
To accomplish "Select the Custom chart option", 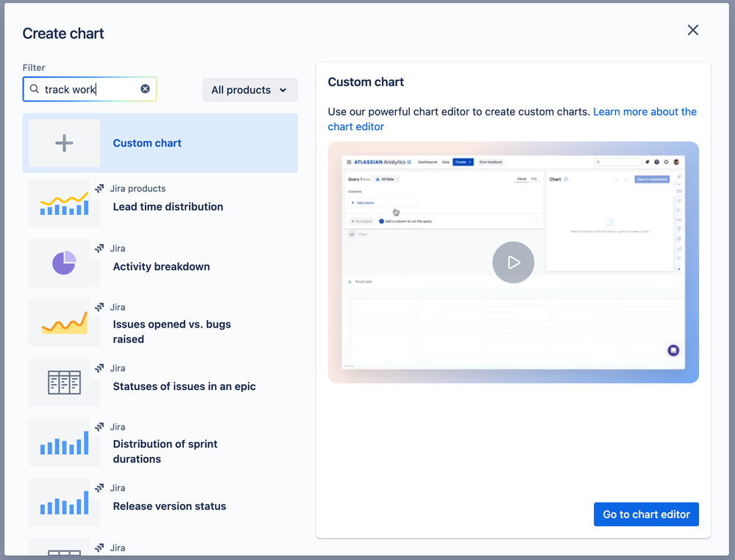I will point(160,143).
